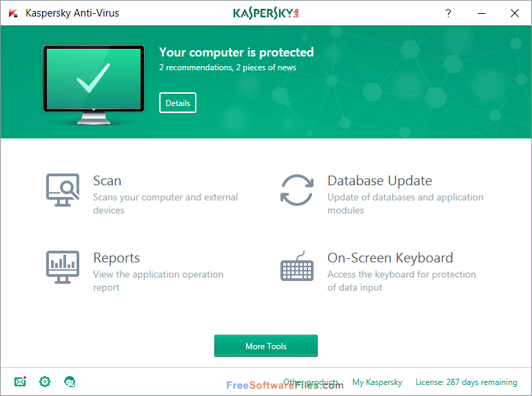Close the Kaspersky Anti-Virus window
The image size is (532, 396).
tap(515, 13)
